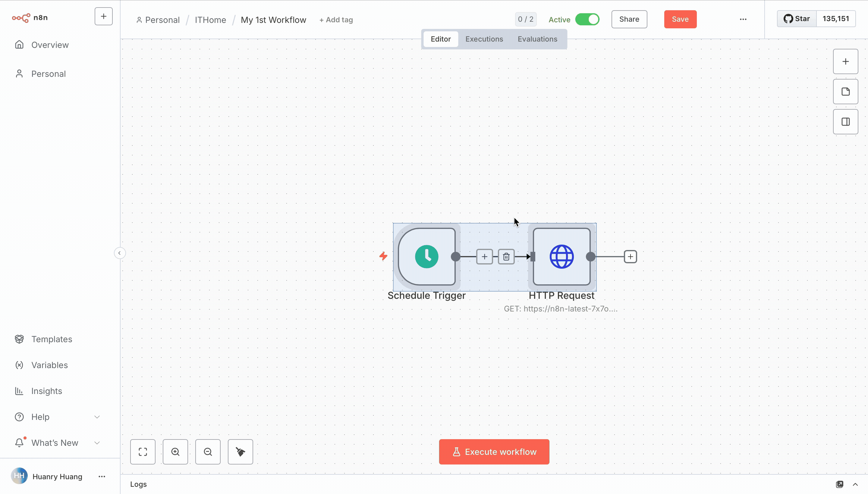This screenshot has width=868, height=494.
Task: Save the workflow
Action: (680, 19)
